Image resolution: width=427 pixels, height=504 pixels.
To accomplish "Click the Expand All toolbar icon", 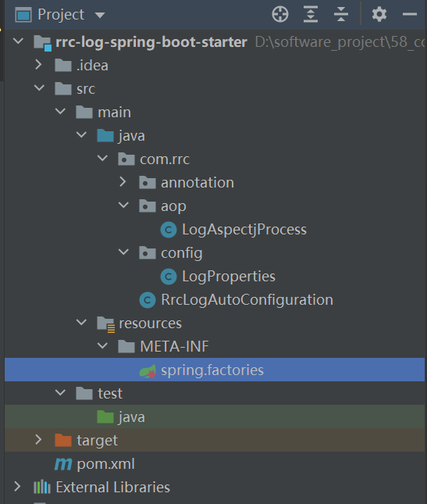I will click(x=311, y=15).
